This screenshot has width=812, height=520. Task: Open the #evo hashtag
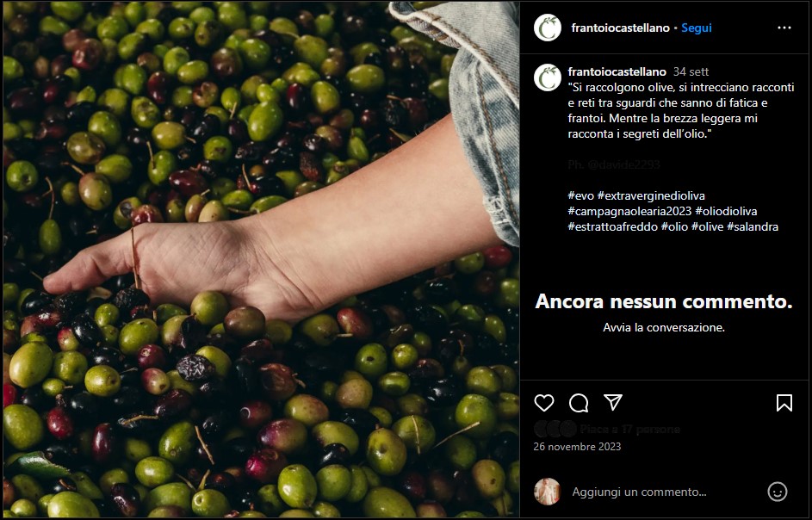[580, 195]
